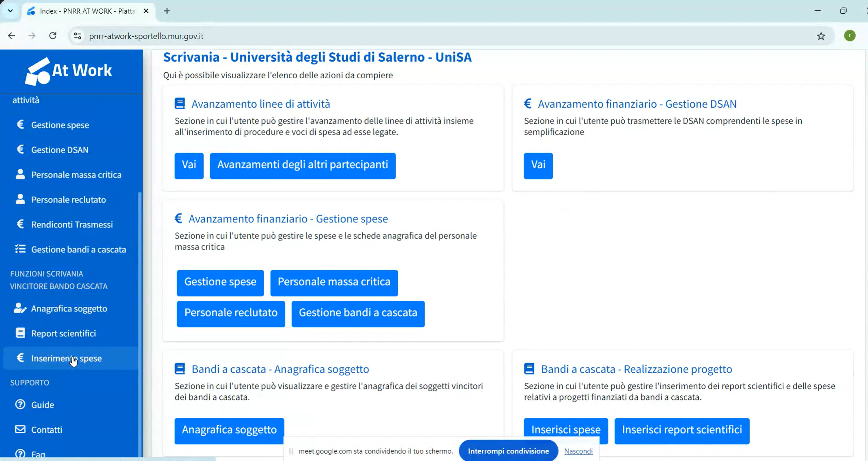
Task: Open the tab search dropdown arrow
Action: click(x=11, y=11)
